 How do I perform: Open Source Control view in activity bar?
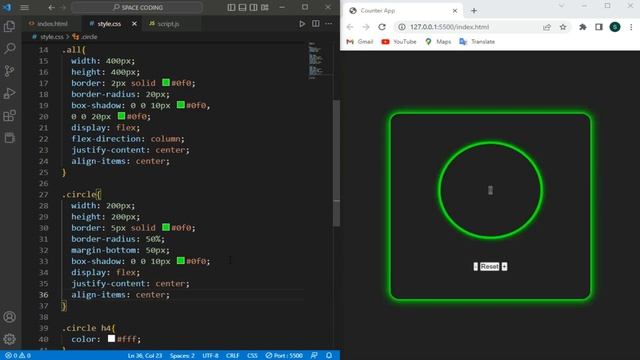[x=9, y=71]
